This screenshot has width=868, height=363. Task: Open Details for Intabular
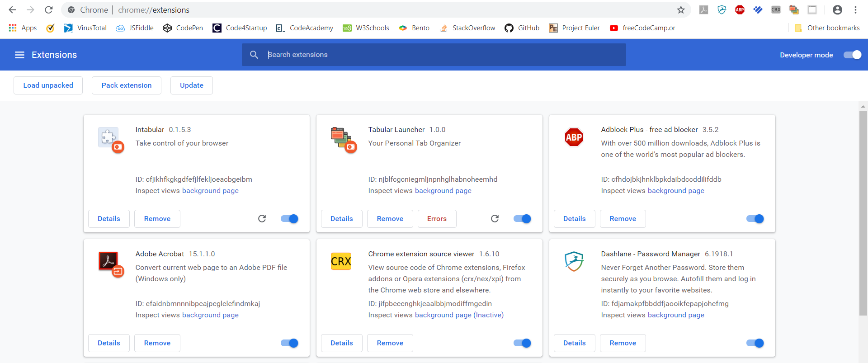[109, 219]
